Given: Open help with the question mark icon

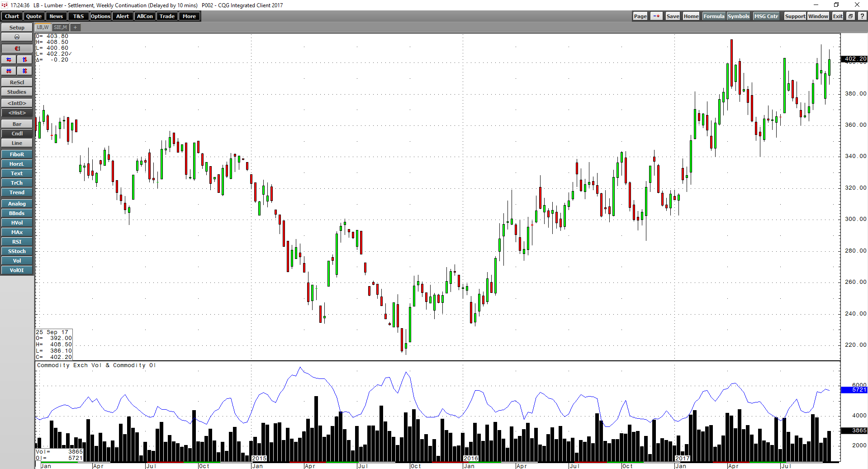Looking at the screenshot, I should click(862, 16).
